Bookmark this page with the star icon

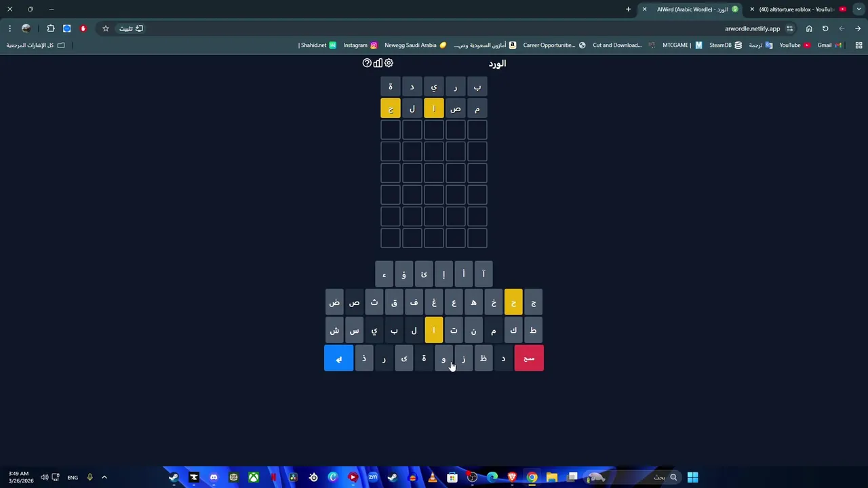(x=106, y=28)
